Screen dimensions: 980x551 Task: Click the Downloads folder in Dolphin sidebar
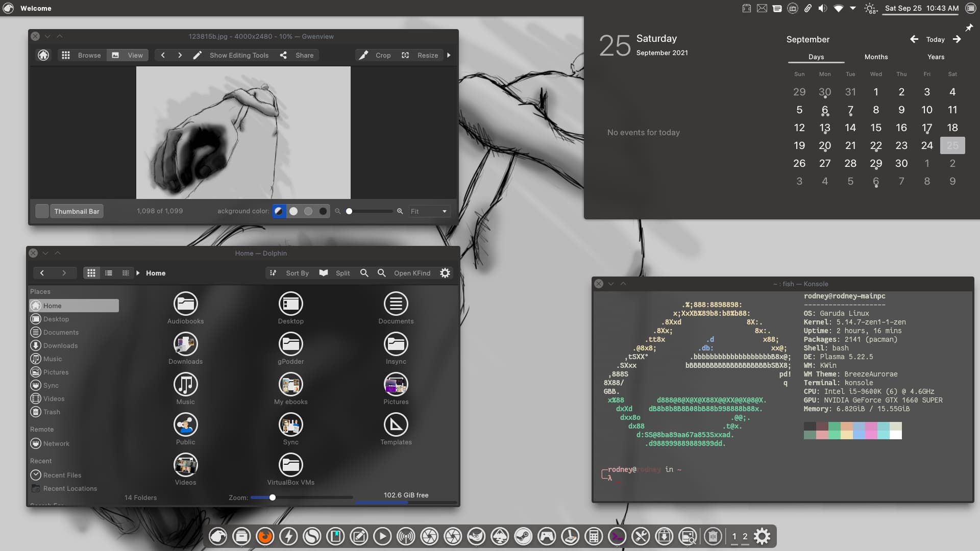pos(60,345)
